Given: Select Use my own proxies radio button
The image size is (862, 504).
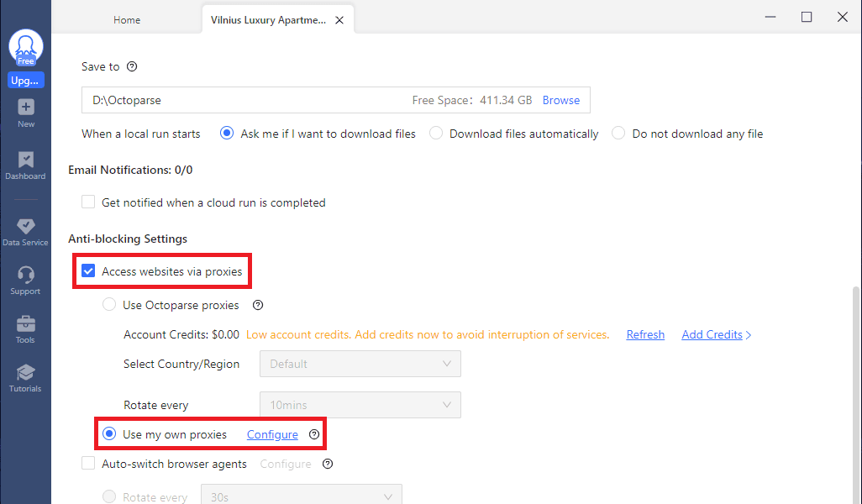Looking at the screenshot, I should pyautogui.click(x=109, y=434).
